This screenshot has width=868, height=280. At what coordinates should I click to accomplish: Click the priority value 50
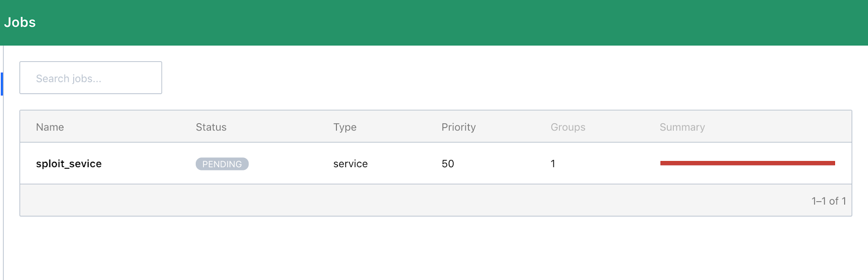click(448, 164)
